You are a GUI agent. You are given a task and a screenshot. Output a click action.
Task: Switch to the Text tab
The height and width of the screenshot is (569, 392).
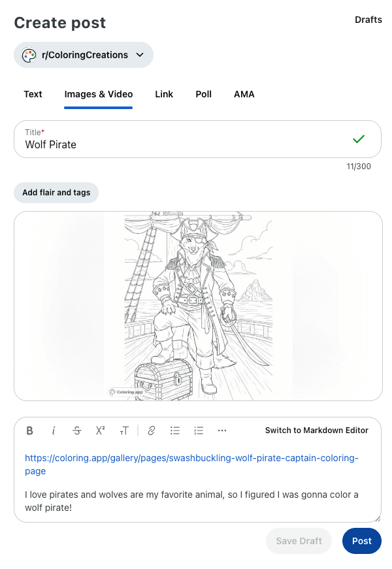(33, 94)
